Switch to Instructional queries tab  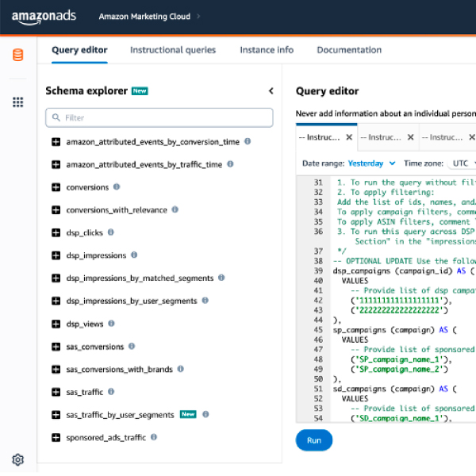(173, 50)
